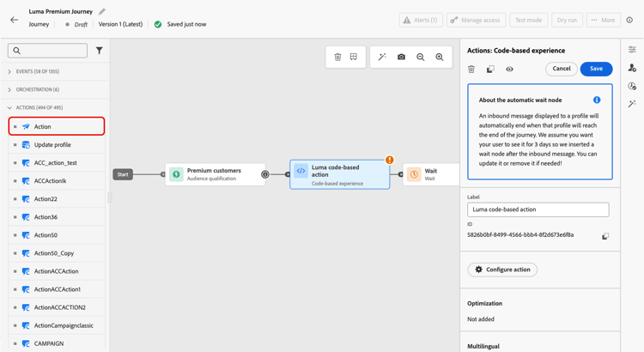Click the blue info icon in notice
Viewport: 644px width, 352px height.
(597, 100)
